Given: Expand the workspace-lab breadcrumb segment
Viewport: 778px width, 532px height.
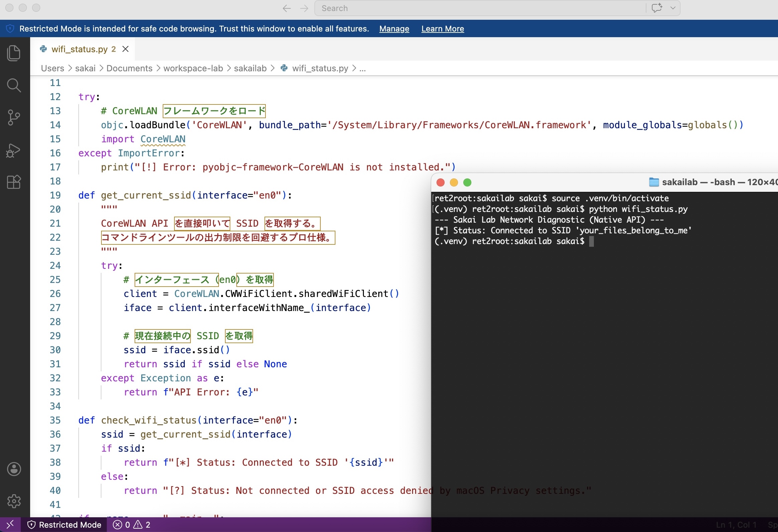Looking at the screenshot, I should [x=193, y=68].
